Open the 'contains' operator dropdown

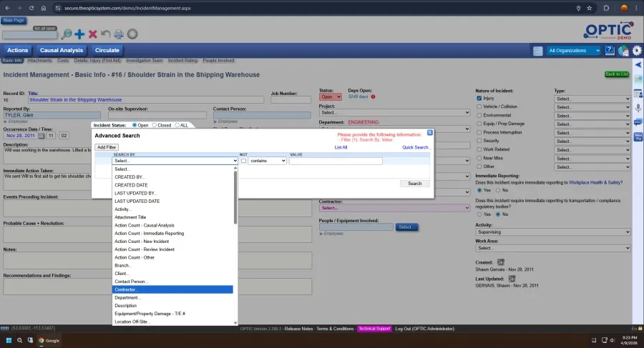click(x=267, y=161)
